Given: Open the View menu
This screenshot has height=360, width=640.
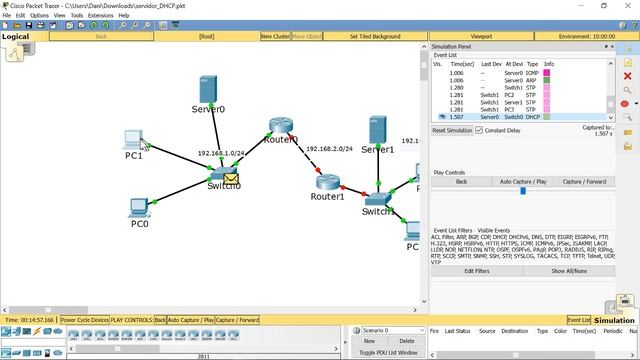Looking at the screenshot, I should point(59,16).
